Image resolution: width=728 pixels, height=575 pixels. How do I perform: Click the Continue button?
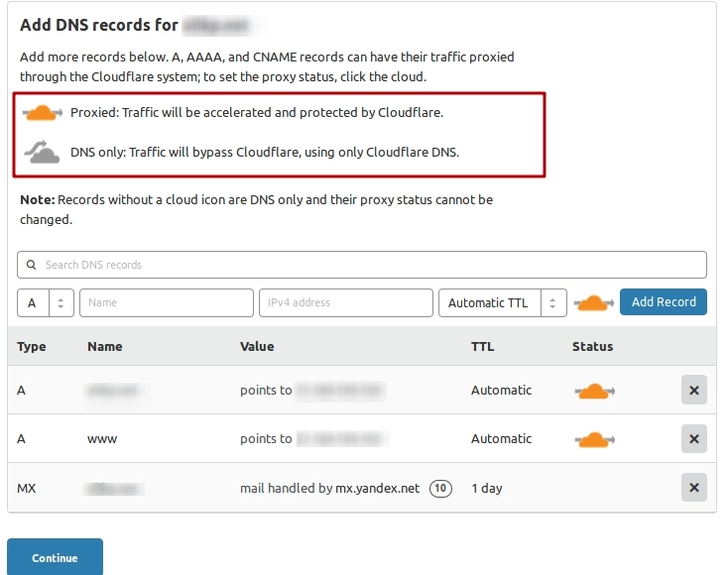click(55, 557)
